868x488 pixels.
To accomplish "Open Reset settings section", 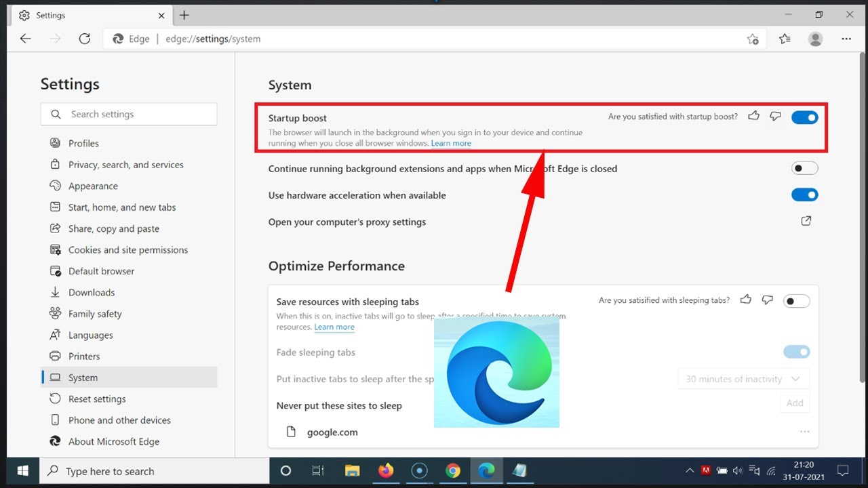I will pyautogui.click(x=129, y=399).
